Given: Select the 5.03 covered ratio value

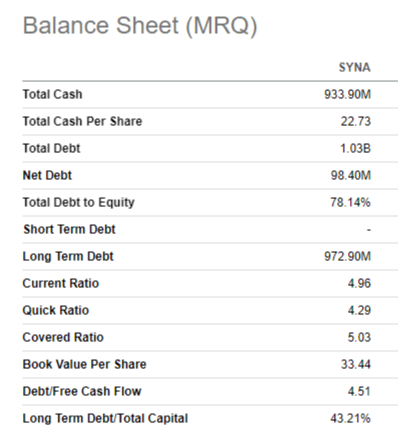Looking at the screenshot, I should (359, 337).
